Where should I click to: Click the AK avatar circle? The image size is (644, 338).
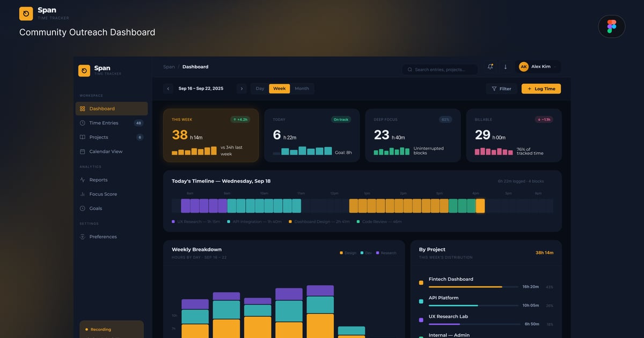point(523,67)
